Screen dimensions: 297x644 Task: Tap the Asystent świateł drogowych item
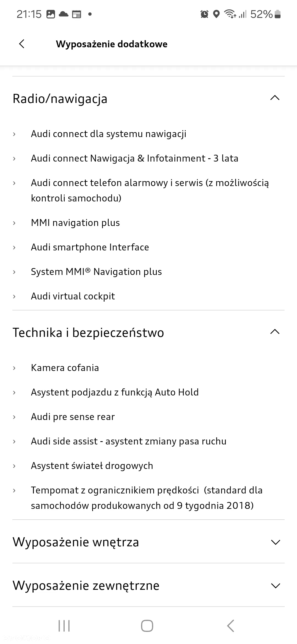[92, 466]
